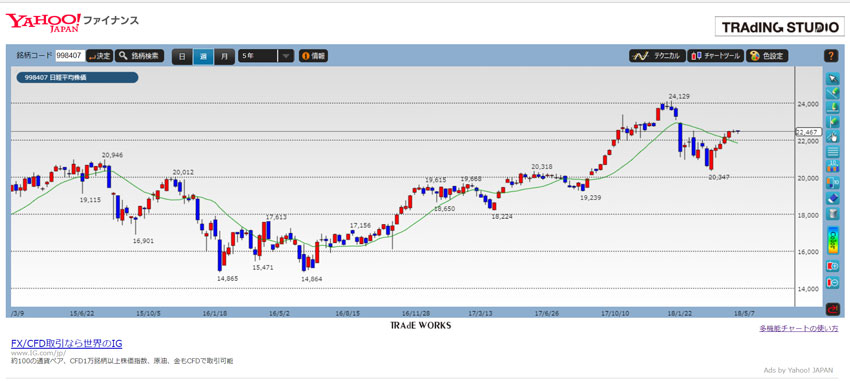This screenshot has width=850, height=381.
Task: Zoom in with the plus magnifier icon
Action: pyautogui.click(x=832, y=266)
